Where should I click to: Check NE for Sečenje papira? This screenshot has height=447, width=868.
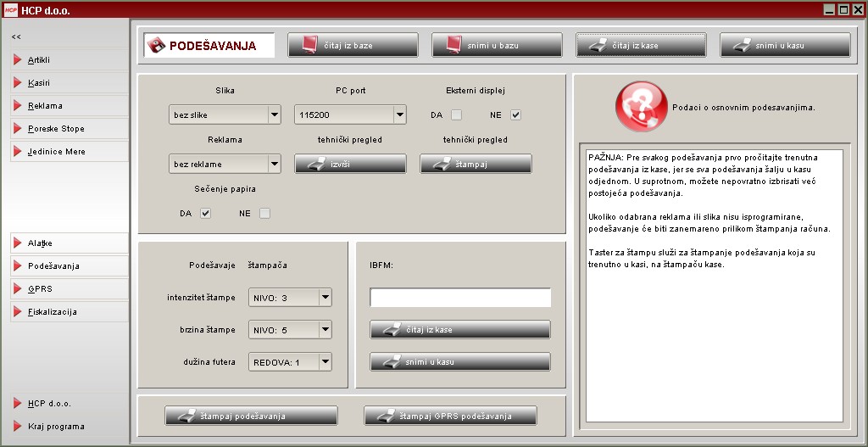coord(264,214)
